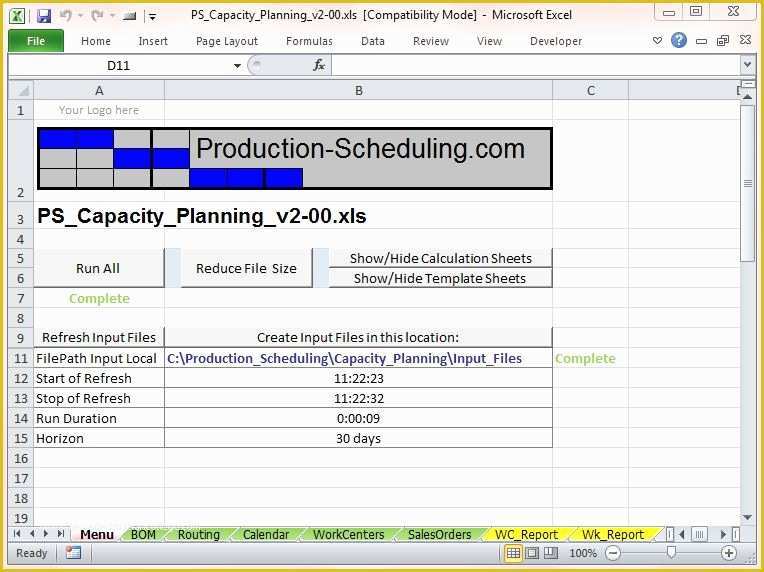Open Microsoft Excel Help question-mark icon
764x572 pixels.
click(679, 40)
